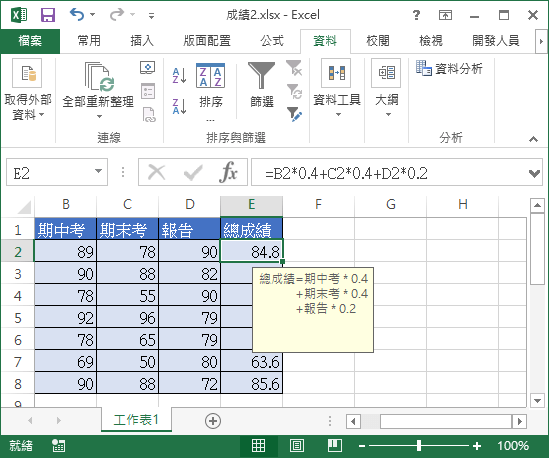The height and width of the screenshot is (458, 549).
Task: Open the 公式 ribbon tab
Action: pyautogui.click(x=272, y=41)
